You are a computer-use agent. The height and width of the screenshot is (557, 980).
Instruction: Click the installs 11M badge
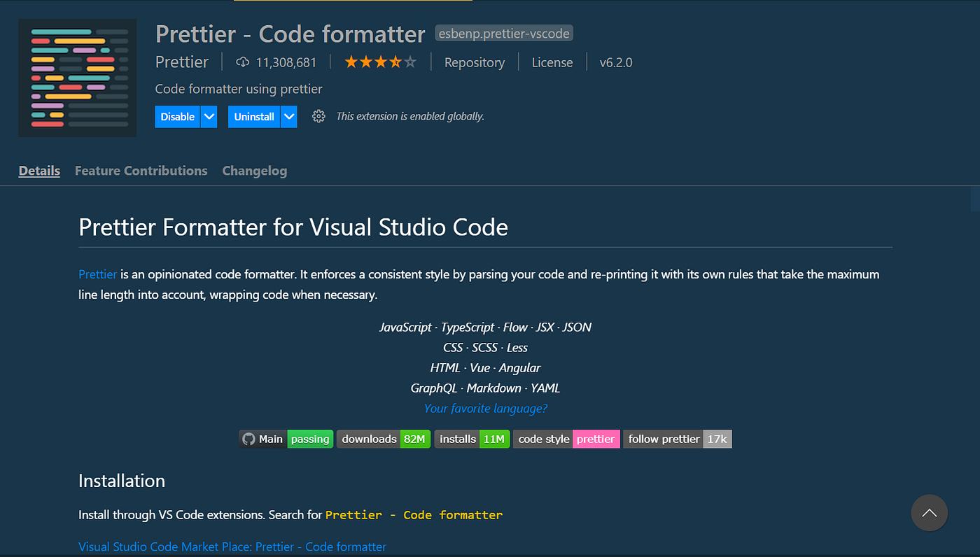pos(472,439)
